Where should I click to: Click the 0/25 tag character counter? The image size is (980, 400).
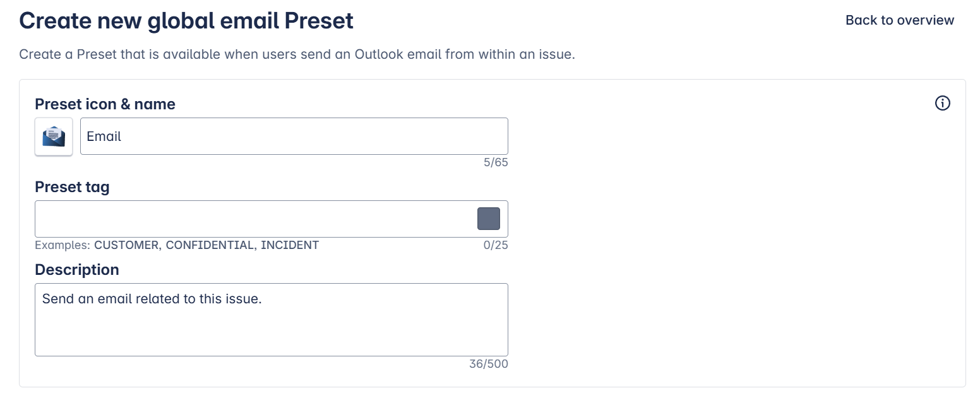click(x=496, y=245)
